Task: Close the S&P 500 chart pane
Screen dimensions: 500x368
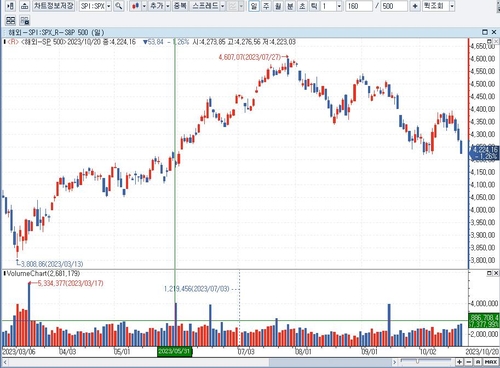Action: (494, 32)
